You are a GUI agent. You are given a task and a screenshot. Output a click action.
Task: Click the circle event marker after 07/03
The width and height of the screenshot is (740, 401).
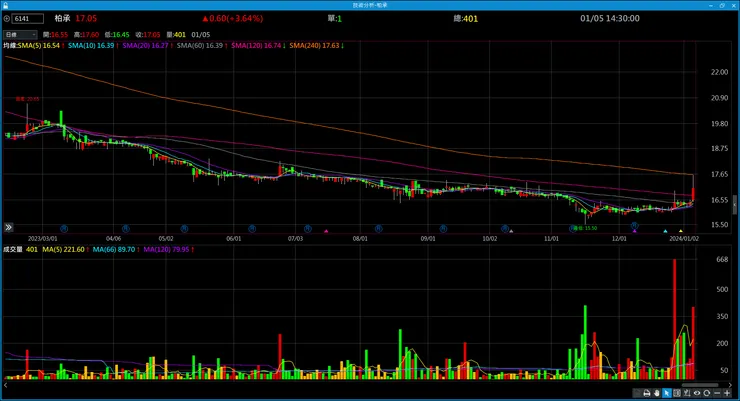tap(308, 229)
